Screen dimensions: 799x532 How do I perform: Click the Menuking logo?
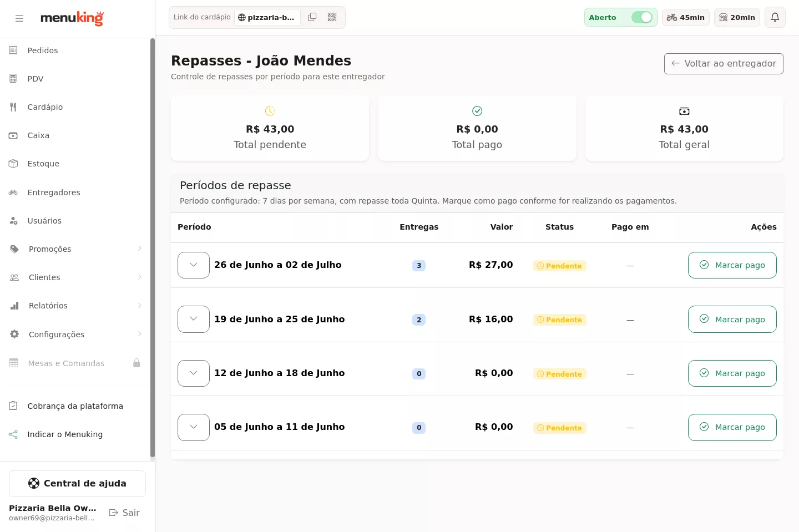click(x=72, y=18)
